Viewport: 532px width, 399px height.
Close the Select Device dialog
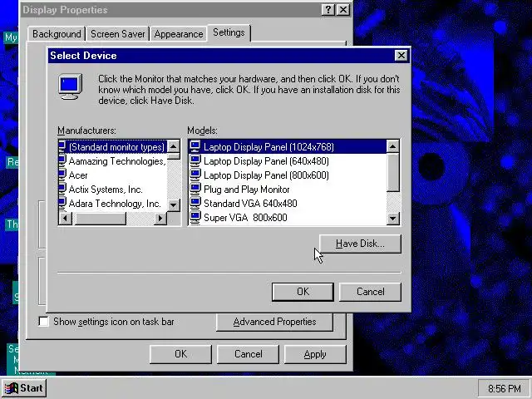[x=401, y=56]
